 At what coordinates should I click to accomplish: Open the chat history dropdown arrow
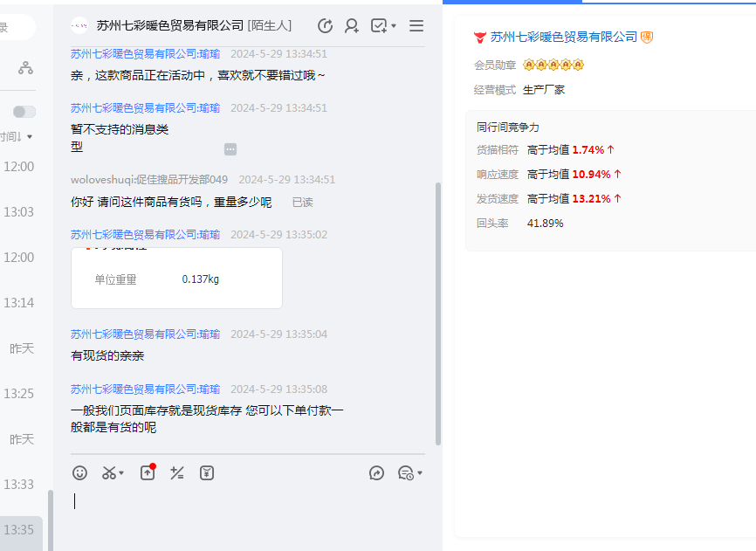[x=420, y=473]
